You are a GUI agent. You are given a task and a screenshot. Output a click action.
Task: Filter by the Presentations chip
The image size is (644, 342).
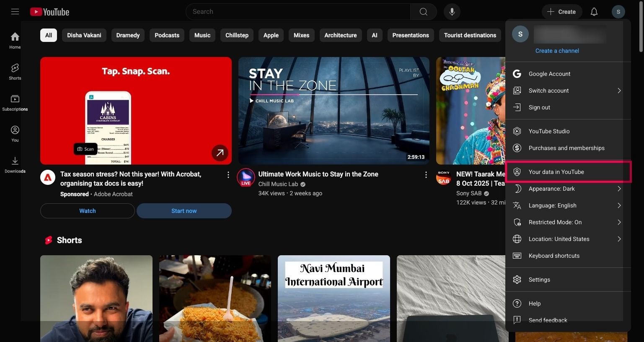point(411,35)
